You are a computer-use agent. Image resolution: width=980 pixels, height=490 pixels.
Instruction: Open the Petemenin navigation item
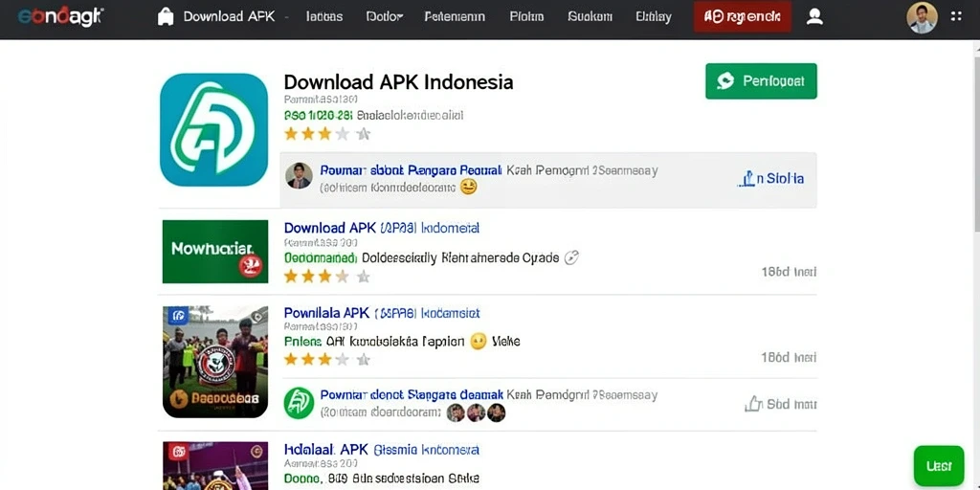click(455, 17)
